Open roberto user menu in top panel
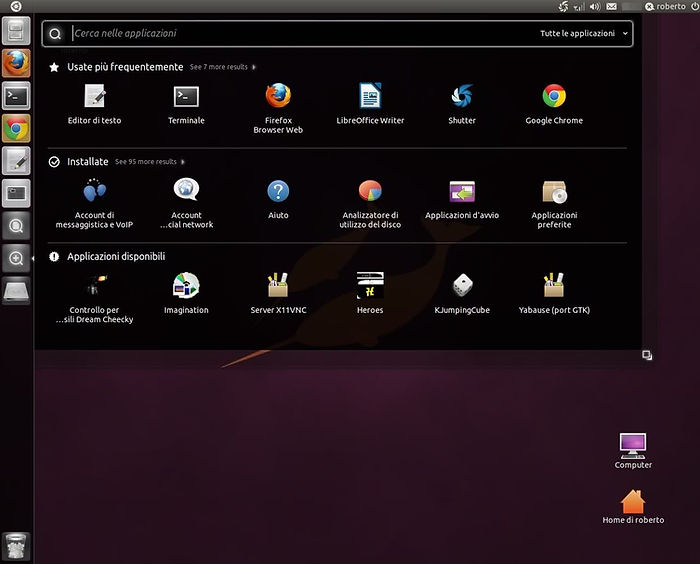This screenshot has height=564, width=700. tap(665, 6)
